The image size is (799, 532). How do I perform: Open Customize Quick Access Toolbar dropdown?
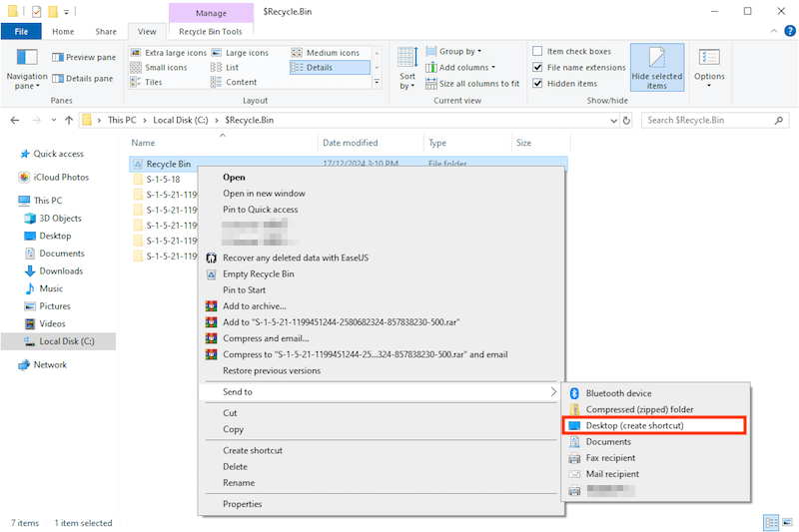tap(66, 12)
